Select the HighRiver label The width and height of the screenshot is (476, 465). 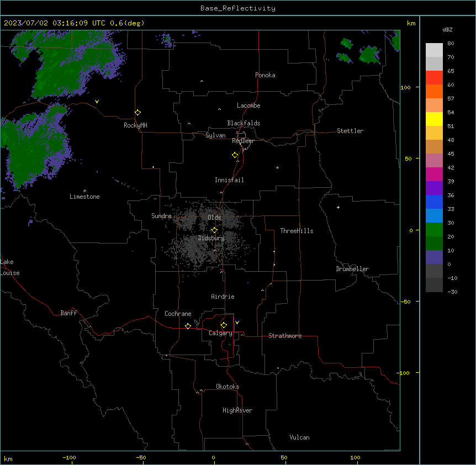[x=237, y=410]
